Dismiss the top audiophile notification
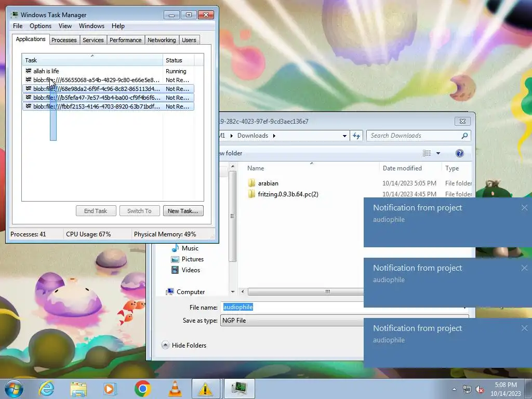Image resolution: width=532 pixels, height=399 pixels. (524, 208)
